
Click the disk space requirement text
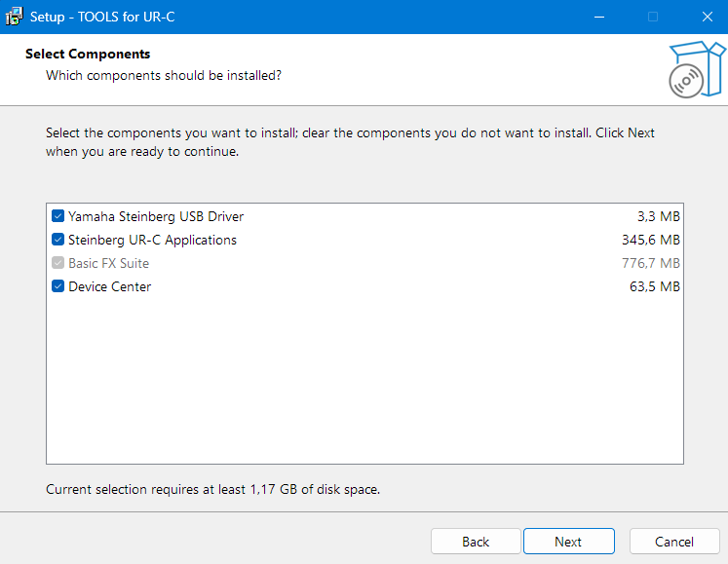click(213, 489)
